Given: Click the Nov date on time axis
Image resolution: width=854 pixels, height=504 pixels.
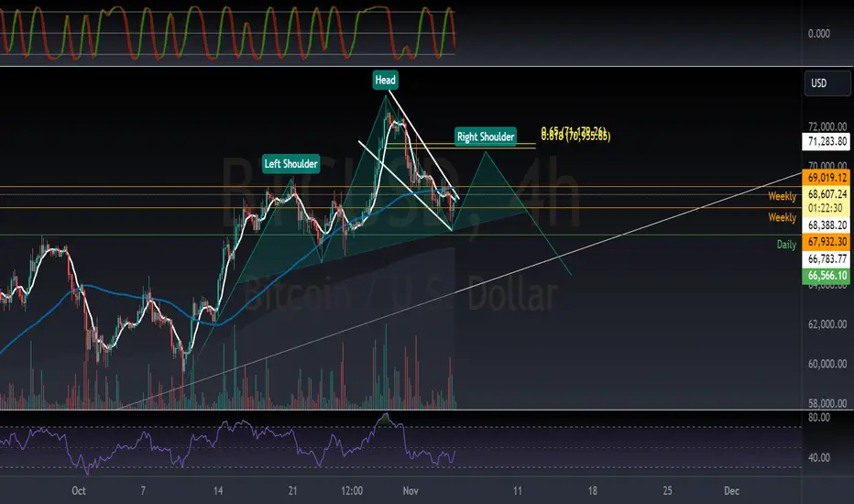Looking at the screenshot, I should (411, 491).
